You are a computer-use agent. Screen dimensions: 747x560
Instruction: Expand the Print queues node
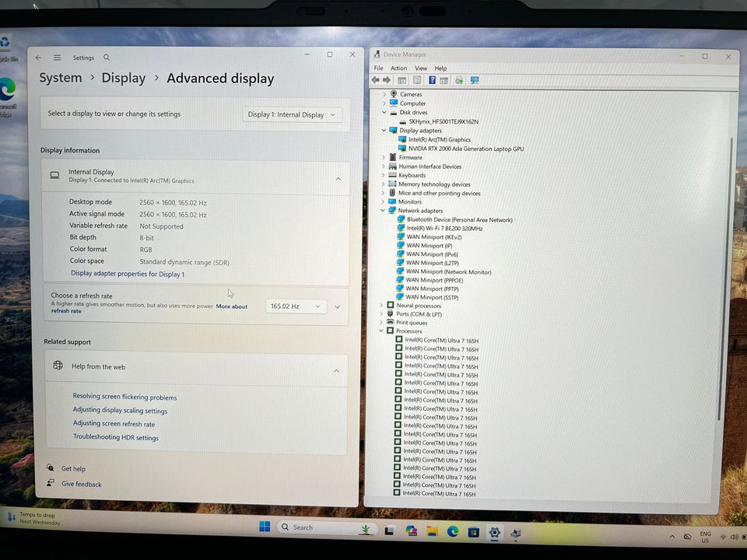point(381,323)
